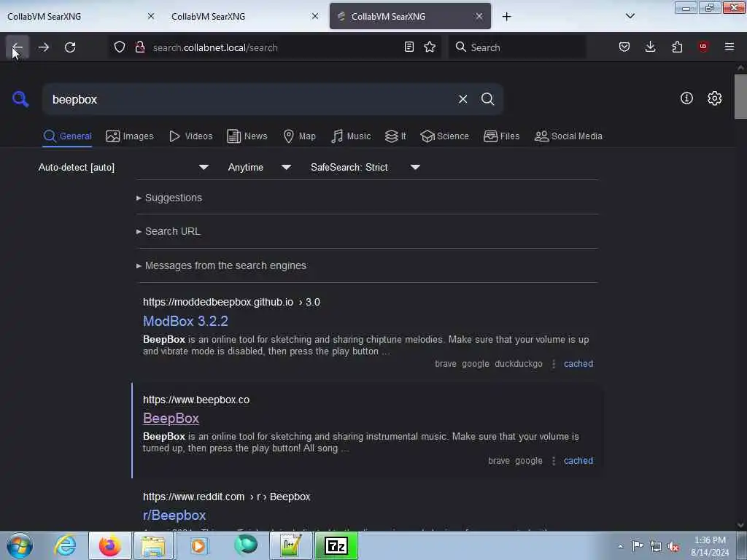Select the Science search category
This screenshot has width=747, height=560.
444,136
